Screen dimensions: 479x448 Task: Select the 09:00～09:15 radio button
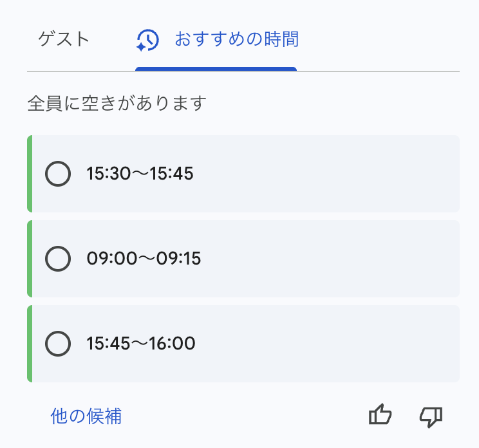coord(58,259)
